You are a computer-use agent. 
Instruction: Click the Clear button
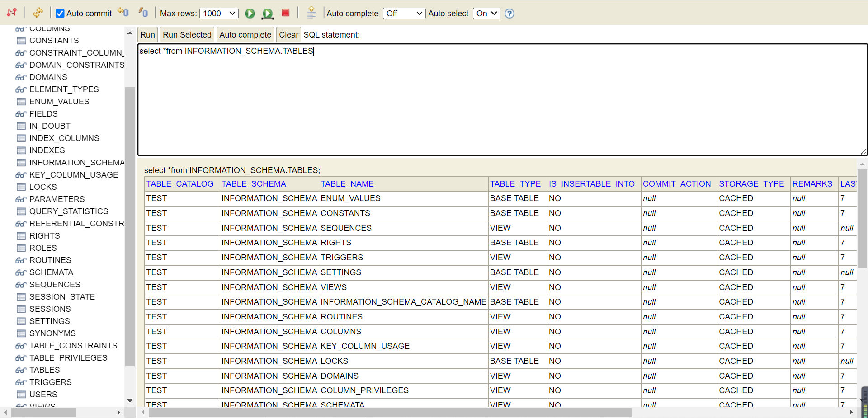tap(288, 35)
